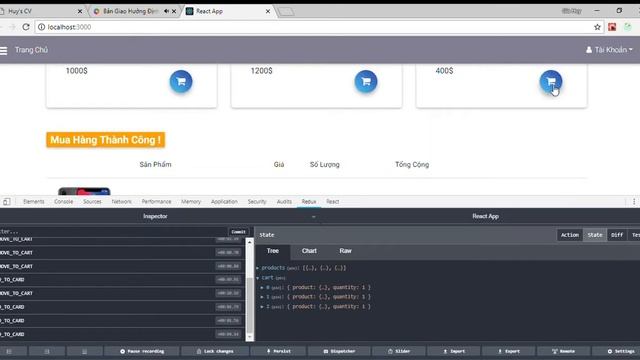The image size is (640, 360).
Task: Open the DevTools three-dot options menu
Action: [634, 202]
